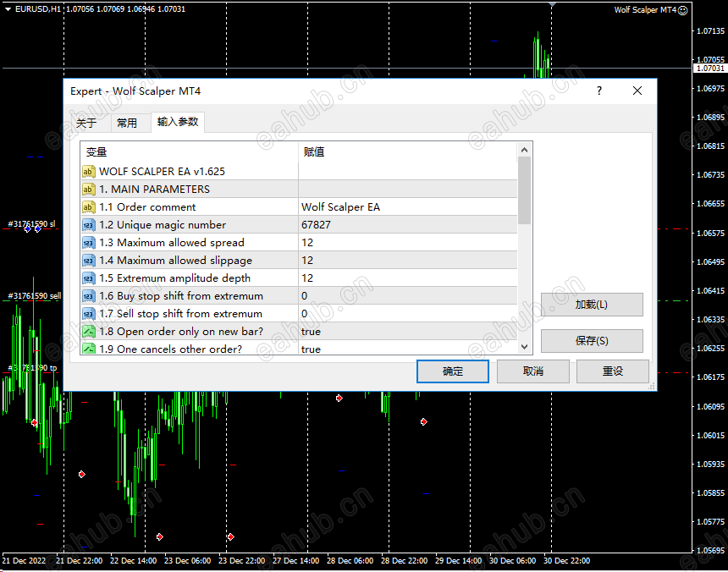Image resolution: width=728 pixels, height=572 pixels.
Task: Click the current price label 1.07031 on price axis
Action: pyautogui.click(x=710, y=69)
